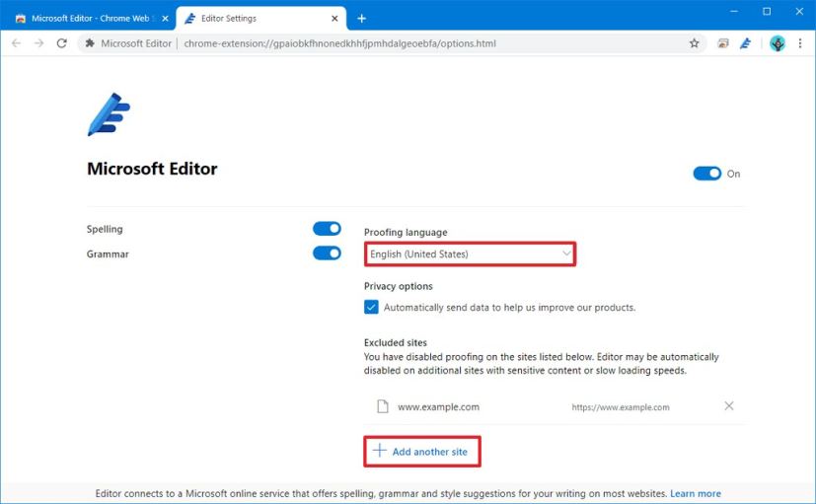This screenshot has width=816, height=504.
Task: Uncheck Automatically send data checkbox
Action: (x=371, y=307)
